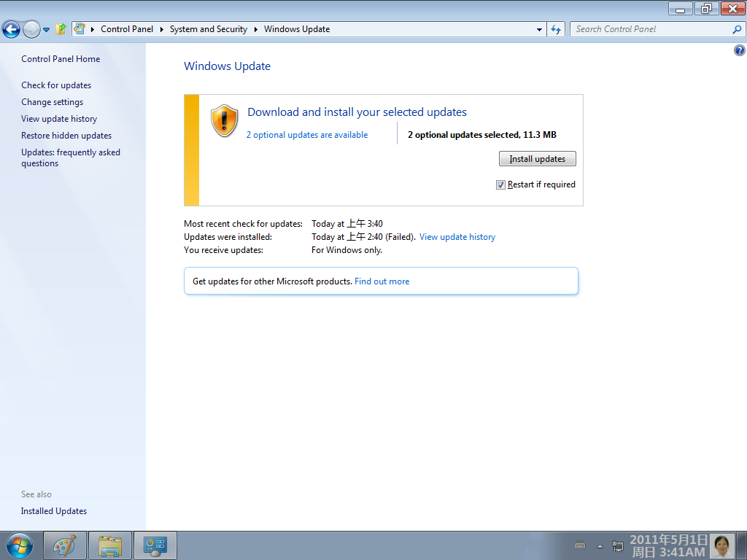The image size is (747, 560).
Task: Click Find out more link
Action: pyautogui.click(x=382, y=281)
